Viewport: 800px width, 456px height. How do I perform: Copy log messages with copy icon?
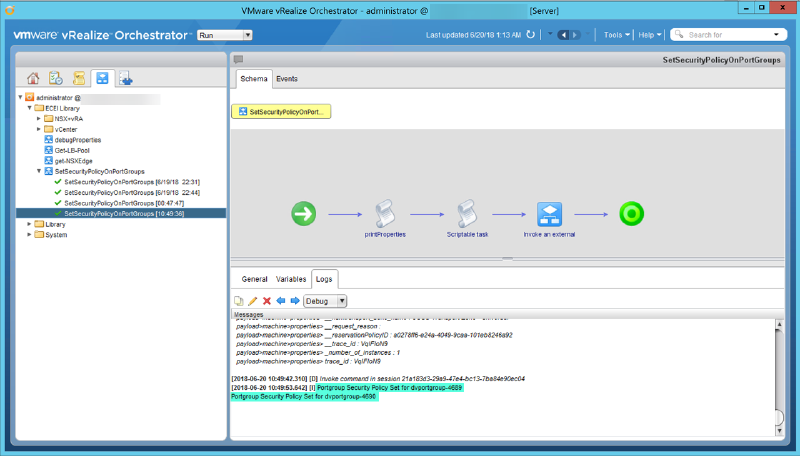coord(238,301)
